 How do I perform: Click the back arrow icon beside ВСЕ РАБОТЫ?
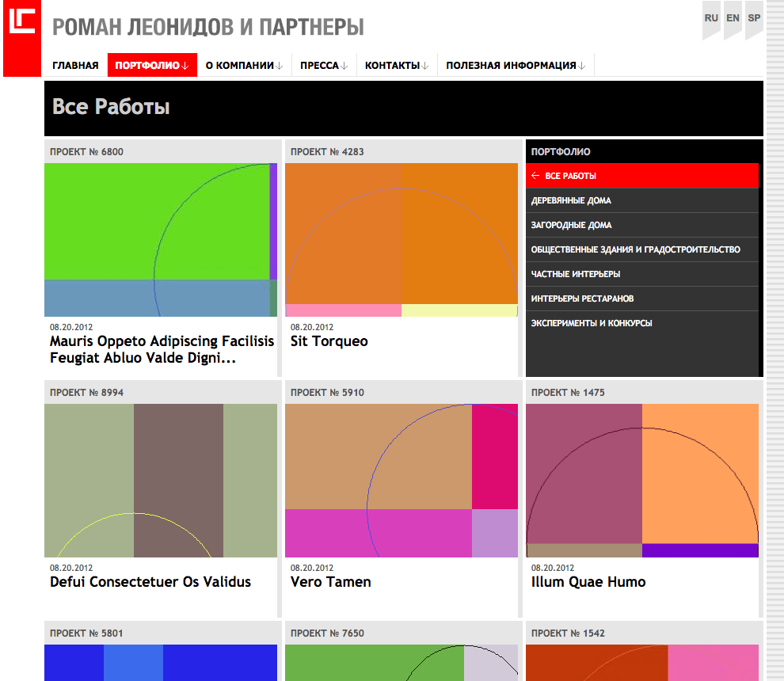click(x=535, y=176)
